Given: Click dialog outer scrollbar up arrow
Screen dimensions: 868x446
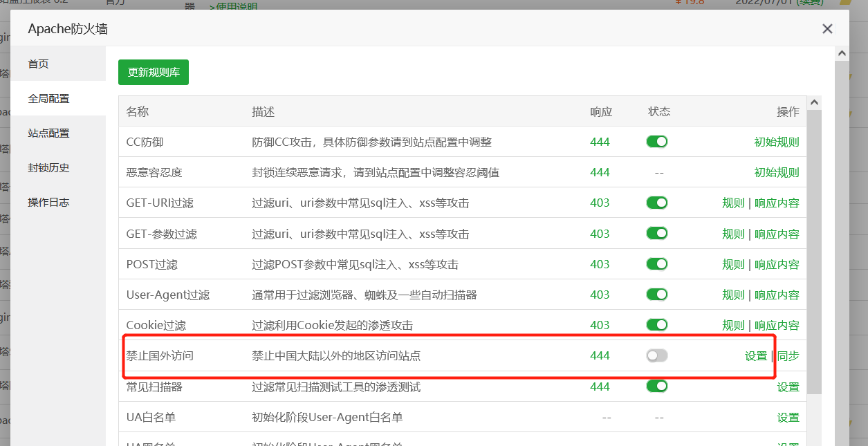Looking at the screenshot, I should [842, 53].
